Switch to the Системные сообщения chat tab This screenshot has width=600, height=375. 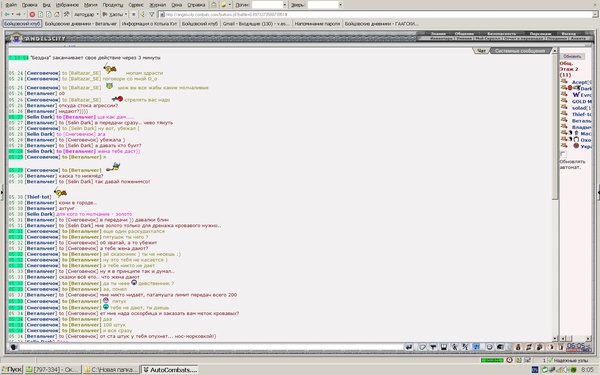point(520,51)
